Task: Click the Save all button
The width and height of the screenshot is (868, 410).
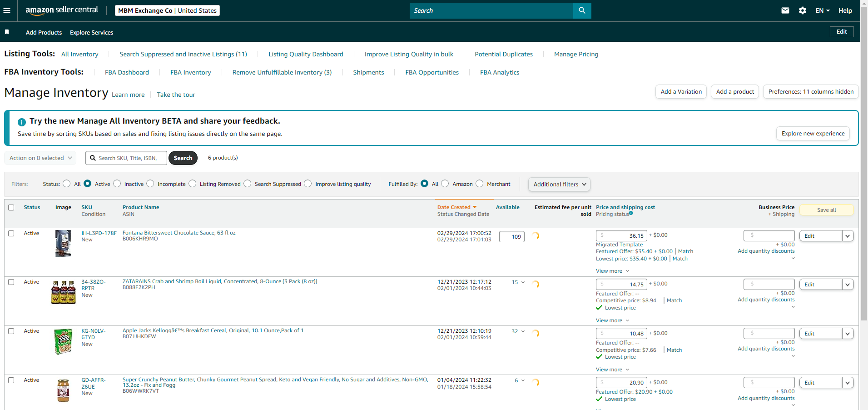Action: [x=826, y=210]
